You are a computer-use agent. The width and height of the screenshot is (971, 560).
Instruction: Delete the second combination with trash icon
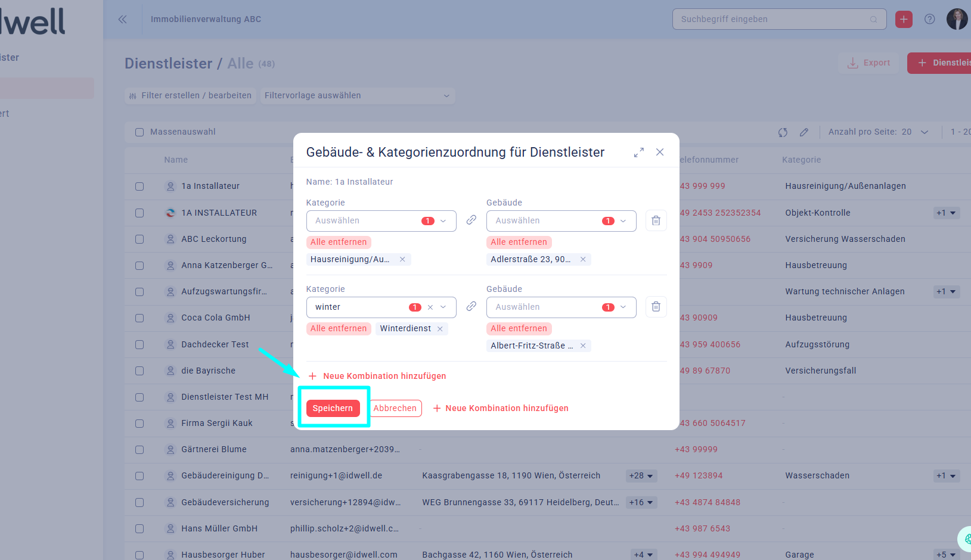pyautogui.click(x=656, y=307)
